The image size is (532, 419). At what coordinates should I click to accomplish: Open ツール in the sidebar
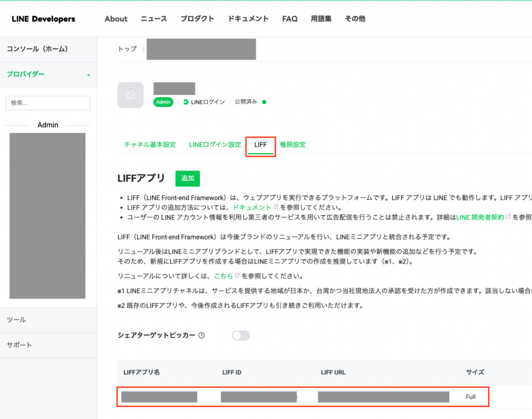click(48, 320)
